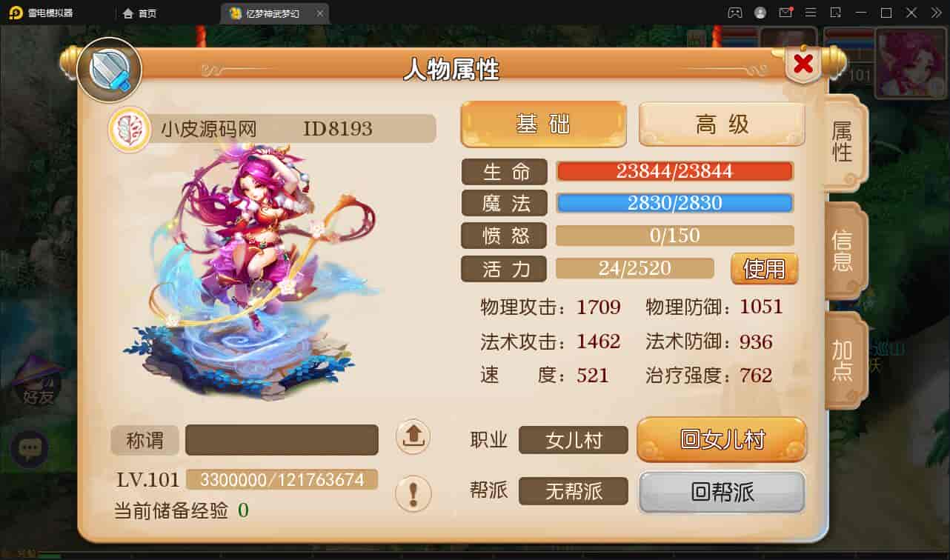Click the 回女儿村 button
This screenshot has height=560, width=950.
coord(722,439)
